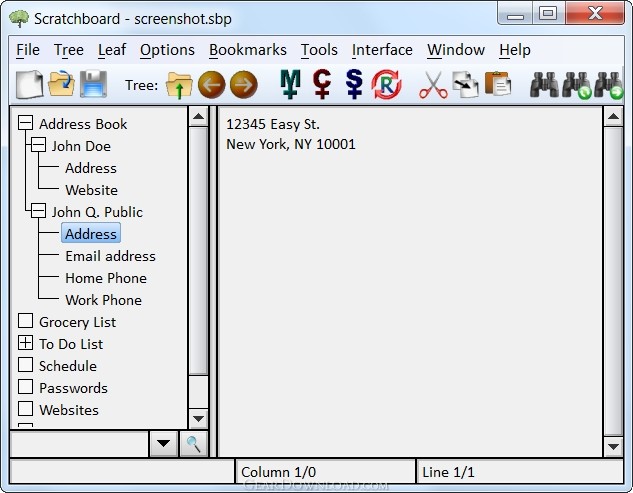Open the Tree menu
Viewport: 633px width, 493px height.
click(x=69, y=50)
